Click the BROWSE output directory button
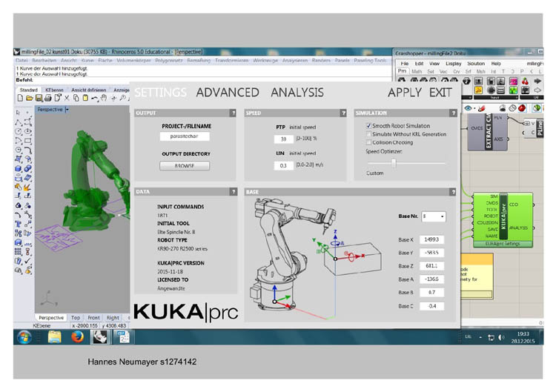The width and height of the screenshot is (556, 392). 185,166
